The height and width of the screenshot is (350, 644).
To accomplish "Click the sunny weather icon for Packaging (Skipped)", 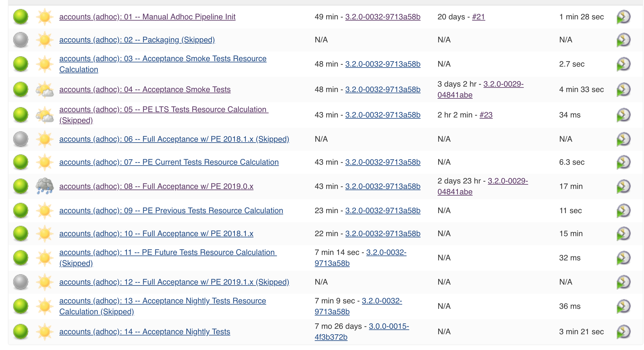I will [x=44, y=40].
